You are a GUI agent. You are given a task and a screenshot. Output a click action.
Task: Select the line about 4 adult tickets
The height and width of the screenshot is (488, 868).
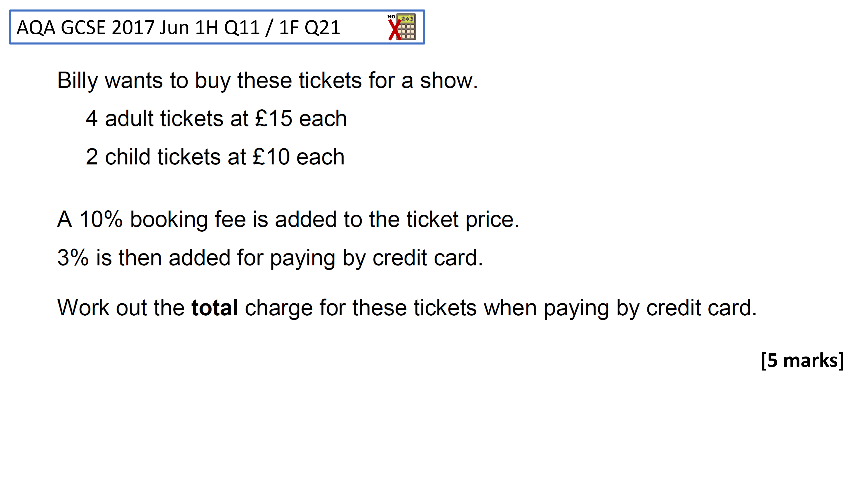(x=216, y=119)
